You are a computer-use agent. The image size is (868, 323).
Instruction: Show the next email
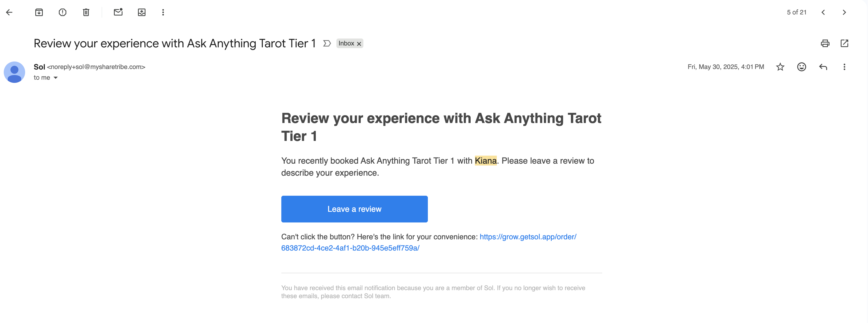coord(844,13)
